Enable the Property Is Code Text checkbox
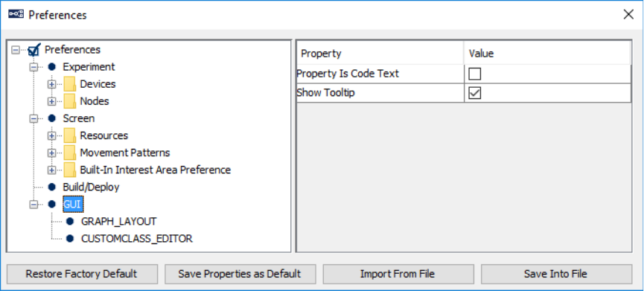The width and height of the screenshot is (644, 291). pos(475,74)
